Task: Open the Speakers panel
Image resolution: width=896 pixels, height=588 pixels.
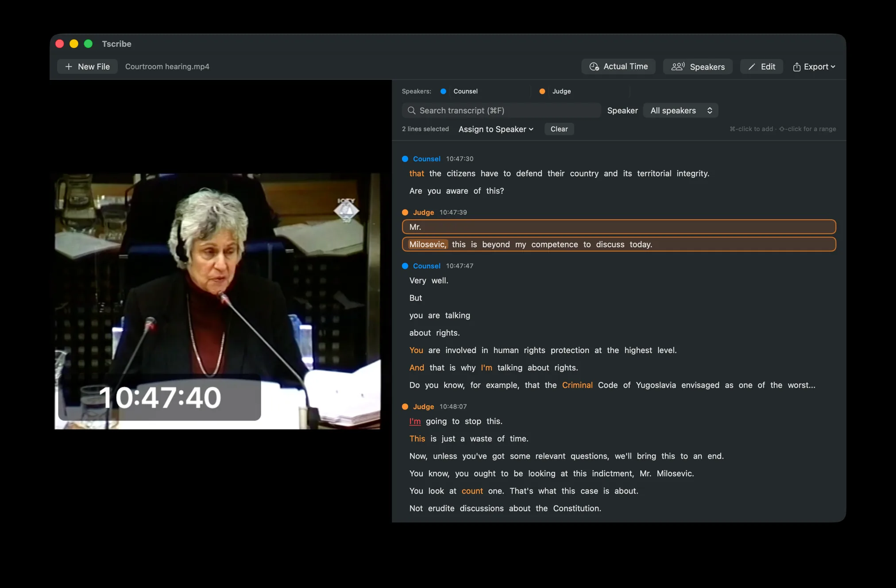Action: [x=698, y=66]
